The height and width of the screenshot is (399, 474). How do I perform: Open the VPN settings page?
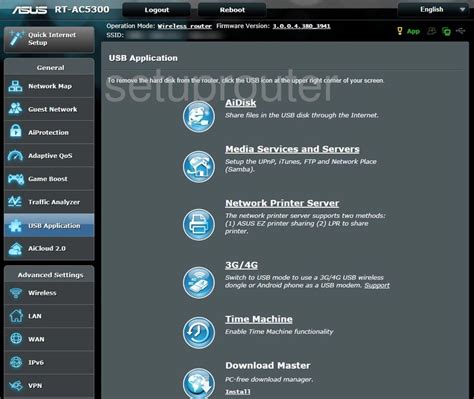[49, 386]
